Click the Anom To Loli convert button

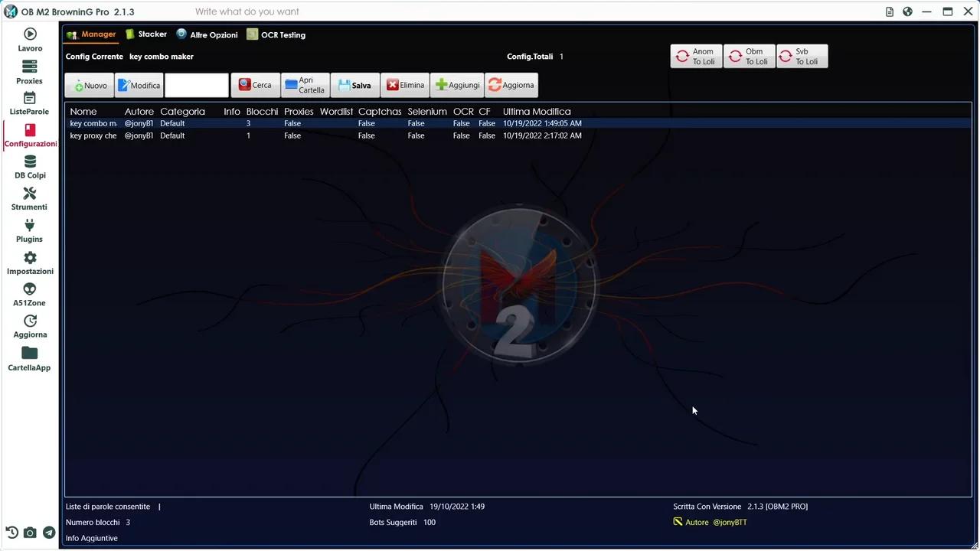(696, 57)
